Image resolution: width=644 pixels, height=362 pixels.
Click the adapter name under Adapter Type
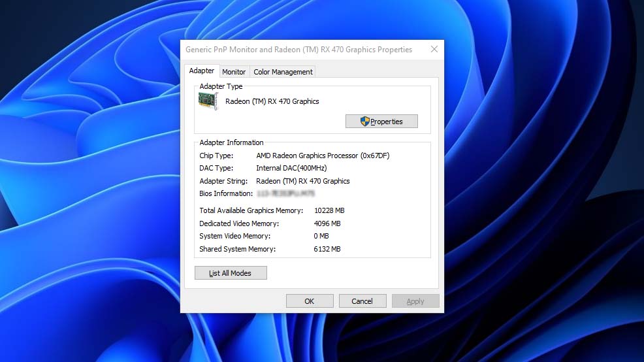coord(272,101)
